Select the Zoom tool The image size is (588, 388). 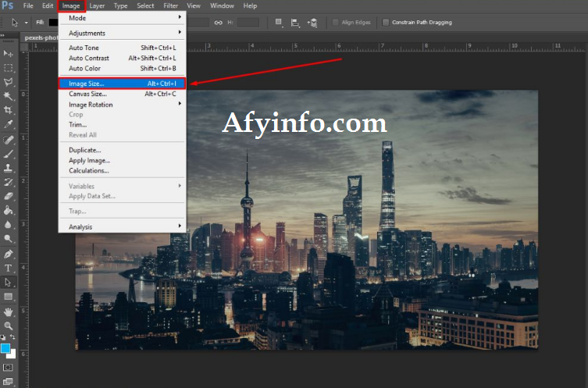9,326
